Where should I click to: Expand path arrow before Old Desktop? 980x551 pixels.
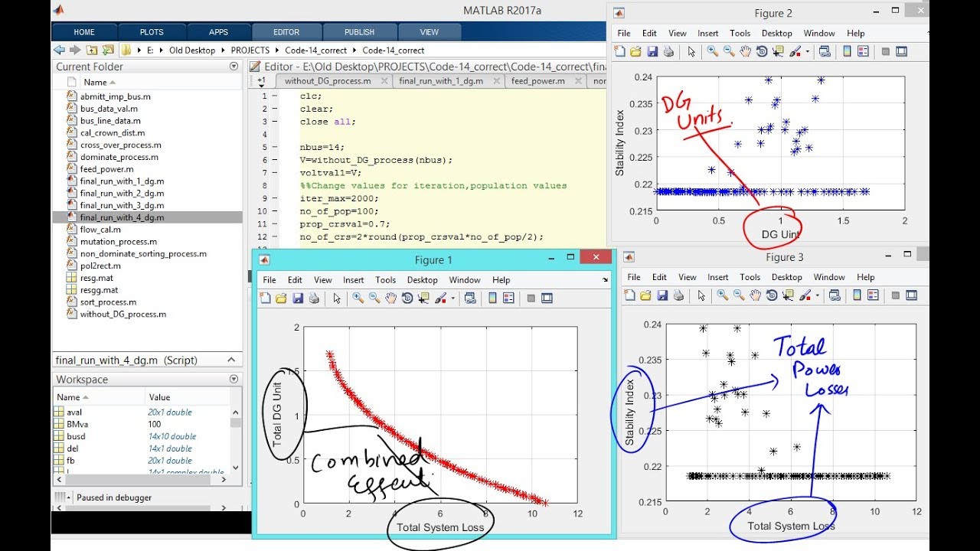pyautogui.click(x=163, y=51)
